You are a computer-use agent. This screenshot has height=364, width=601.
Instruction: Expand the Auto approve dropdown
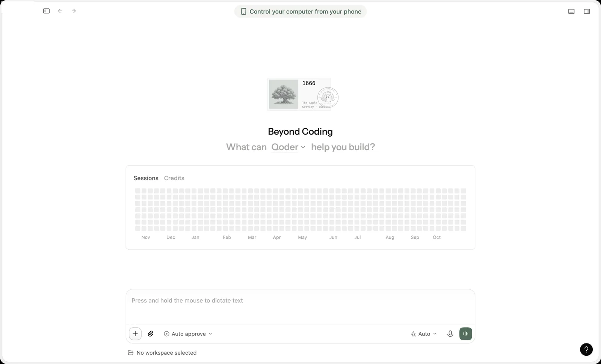[188, 334]
